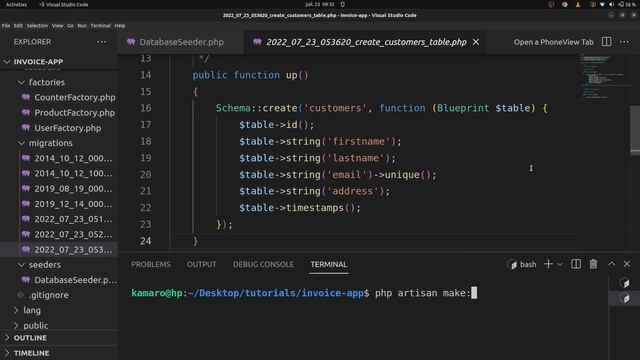Open the Run menu

pyautogui.click(x=82, y=25)
